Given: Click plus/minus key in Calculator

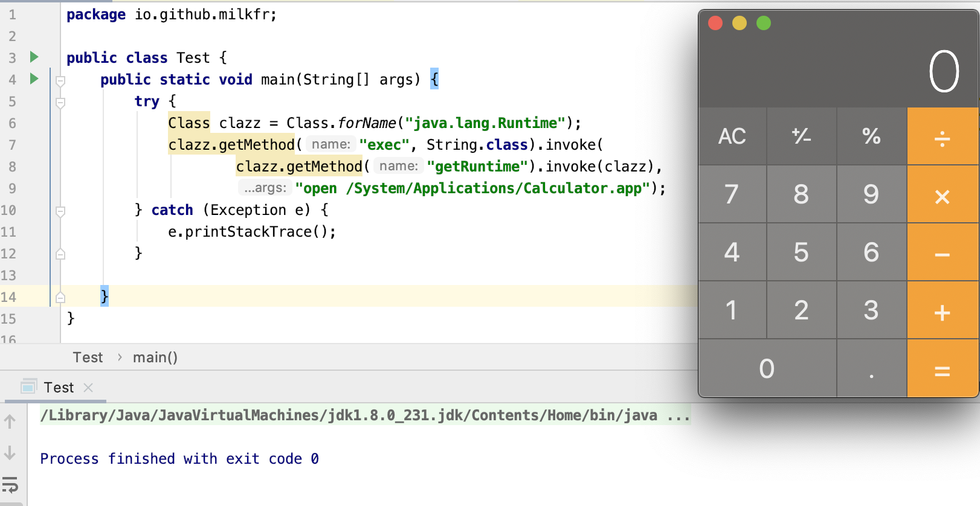Looking at the screenshot, I should coord(802,136).
